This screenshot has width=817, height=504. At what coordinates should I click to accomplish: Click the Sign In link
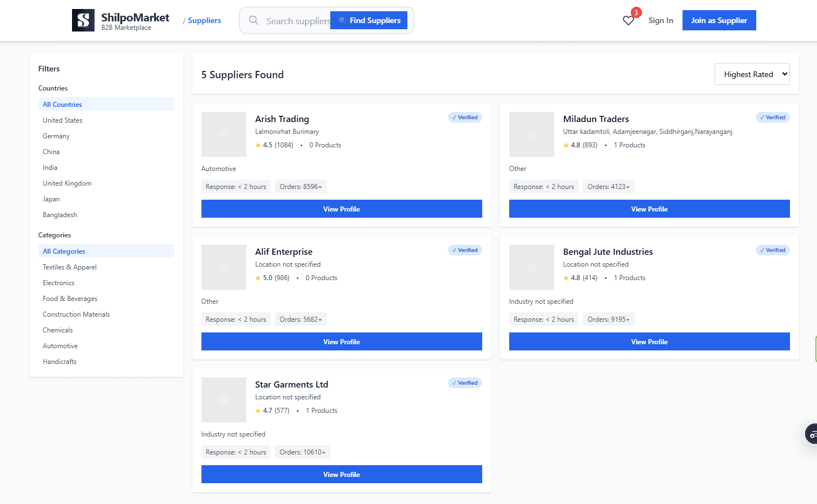tap(661, 20)
